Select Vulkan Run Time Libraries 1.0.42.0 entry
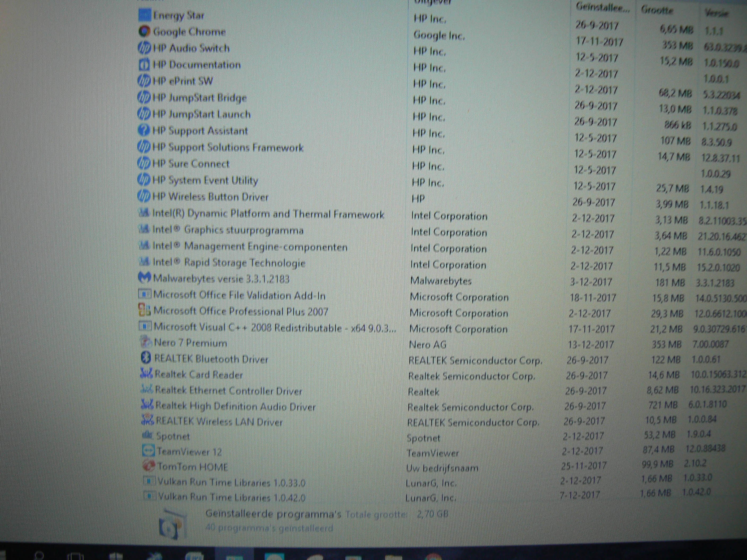 coord(232,497)
